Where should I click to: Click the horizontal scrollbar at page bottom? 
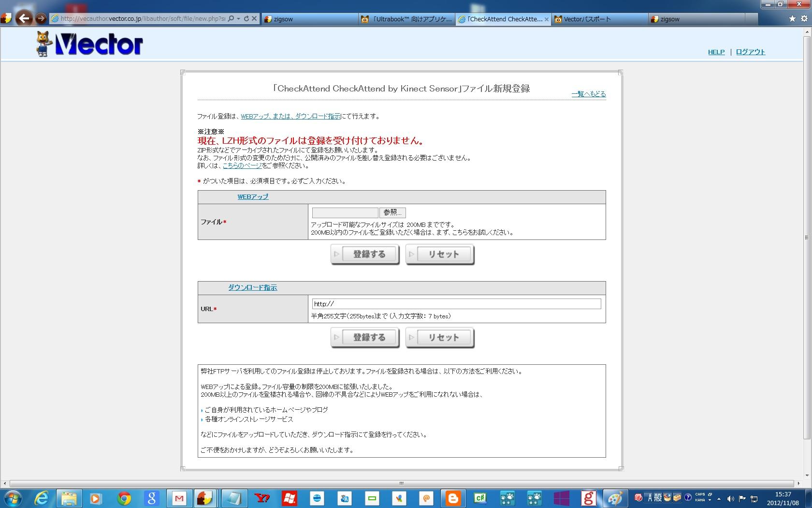click(x=401, y=483)
